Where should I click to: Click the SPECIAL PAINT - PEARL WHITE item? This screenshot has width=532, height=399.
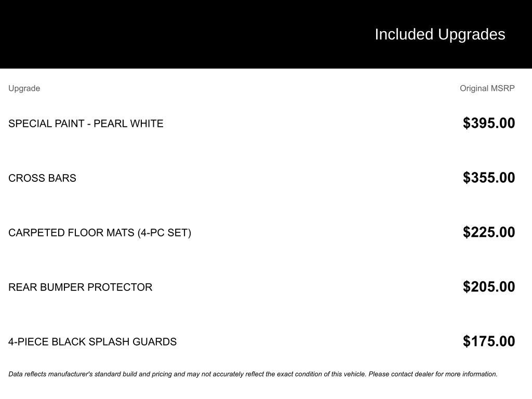tap(86, 124)
